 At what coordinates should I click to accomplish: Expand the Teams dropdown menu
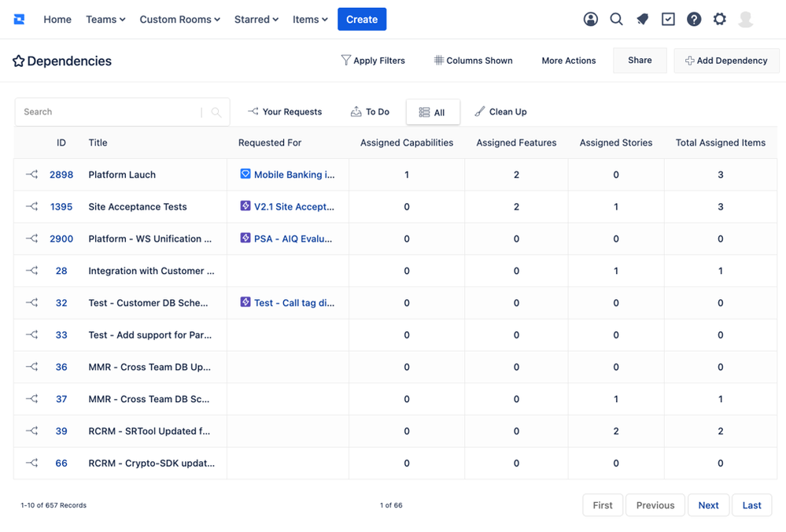pyautogui.click(x=105, y=20)
